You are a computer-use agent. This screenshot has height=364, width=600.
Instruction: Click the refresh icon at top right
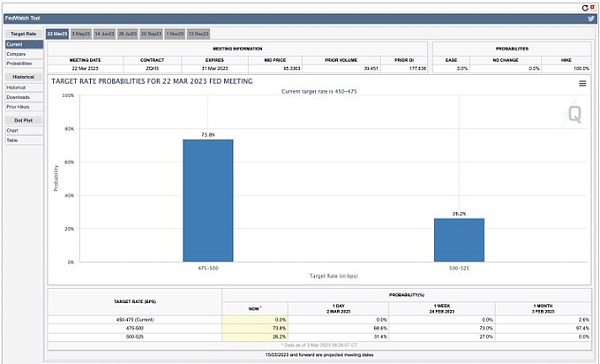(585, 8)
